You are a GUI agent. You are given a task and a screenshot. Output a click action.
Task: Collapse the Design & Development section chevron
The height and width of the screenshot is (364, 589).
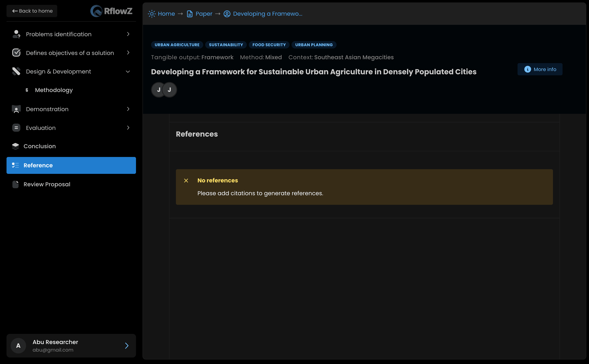point(128,71)
